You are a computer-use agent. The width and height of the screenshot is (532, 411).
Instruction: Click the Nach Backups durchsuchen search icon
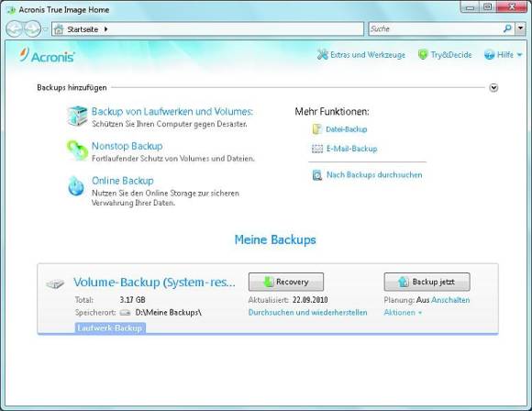(317, 175)
